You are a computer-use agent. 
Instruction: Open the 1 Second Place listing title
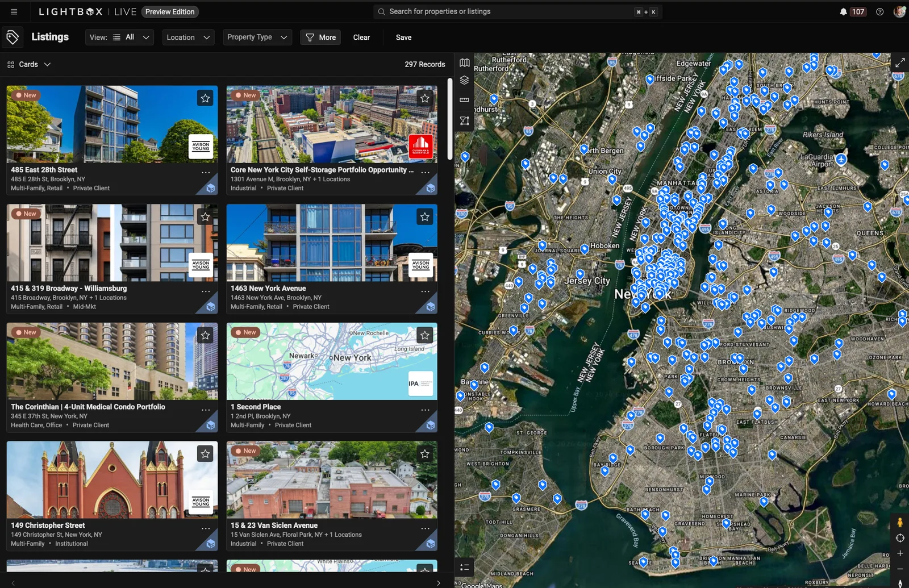(x=256, y=407)
